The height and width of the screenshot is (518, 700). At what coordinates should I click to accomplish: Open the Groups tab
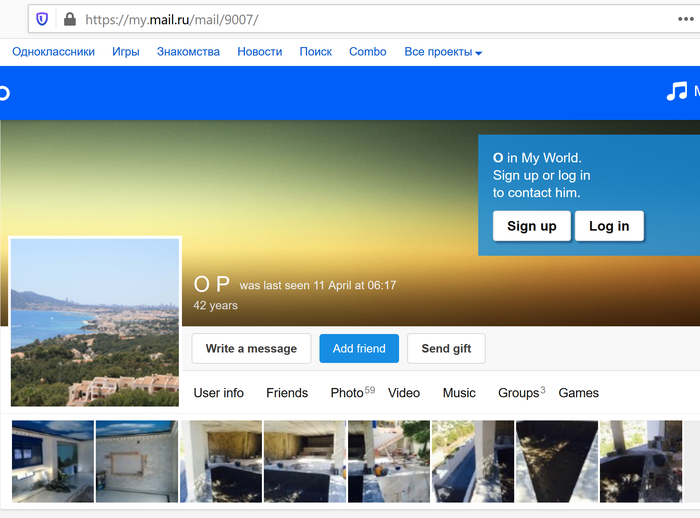click(x=521, y=393)
